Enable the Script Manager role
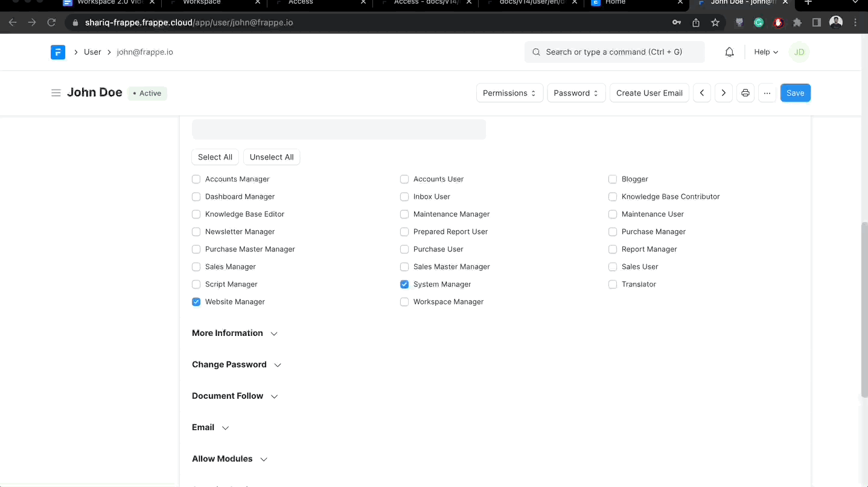 tap(196, 284)
